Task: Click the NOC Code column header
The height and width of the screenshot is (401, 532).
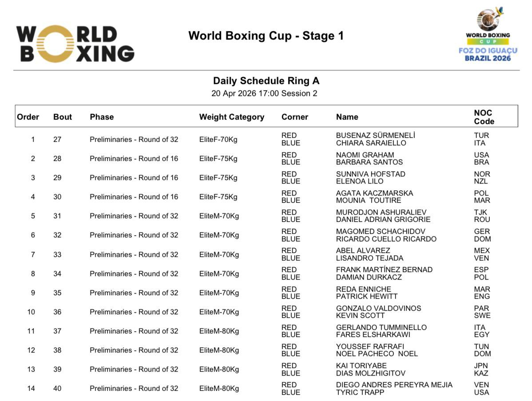Action: click(484, 117)
